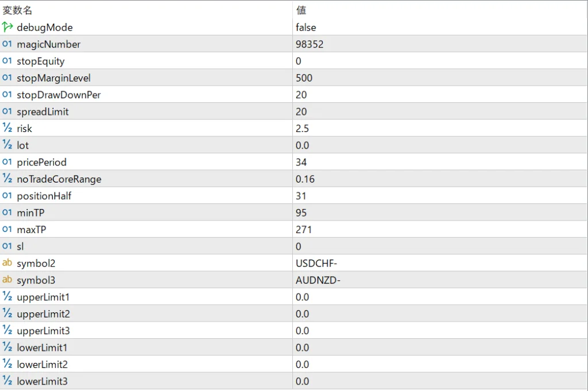Edit the magicNumber value 98352
Image resolution: width=588 pixels, height=391 pixels.
(310, 44)
